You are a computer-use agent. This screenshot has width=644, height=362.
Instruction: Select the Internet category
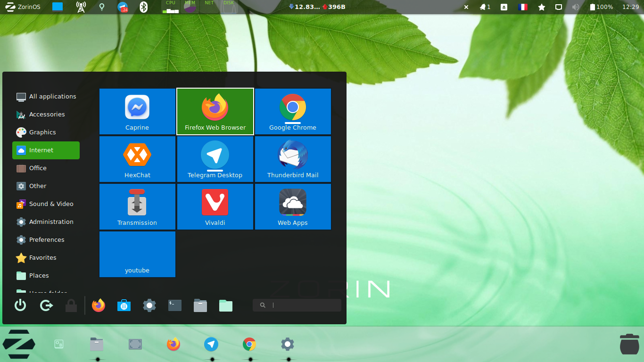46,150
